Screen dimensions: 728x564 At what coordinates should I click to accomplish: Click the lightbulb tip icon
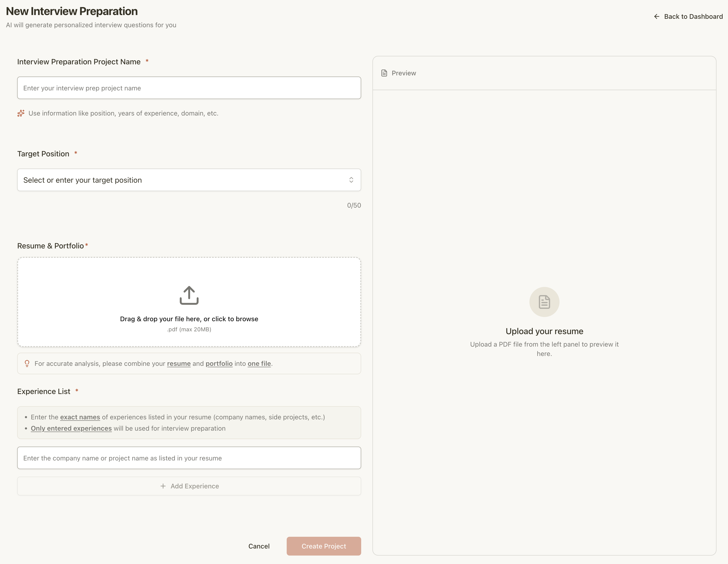tap(27, 363)
